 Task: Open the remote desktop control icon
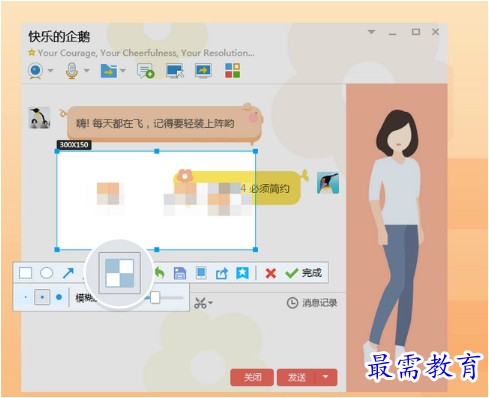[x=175, y=71]
